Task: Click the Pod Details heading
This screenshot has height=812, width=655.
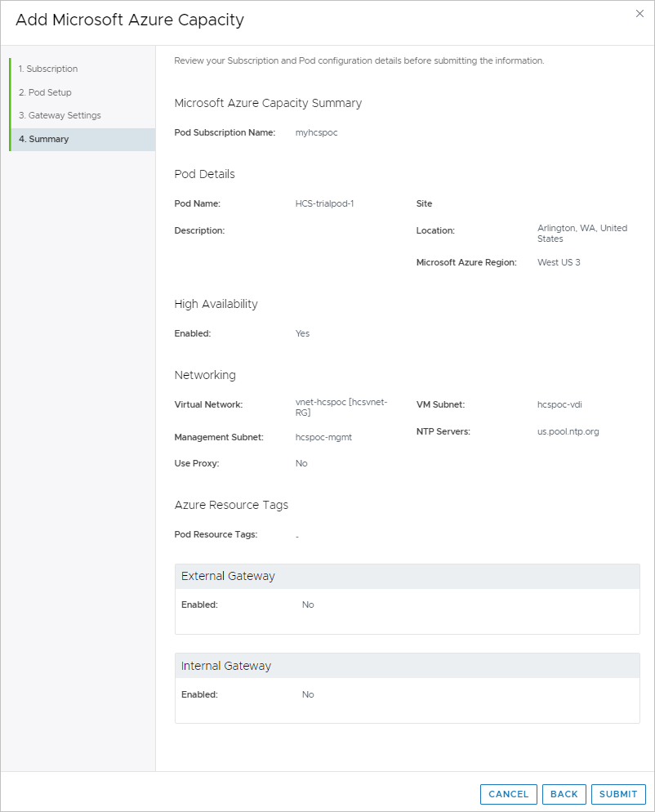Action: pyautogui.click(x=204, y=174)
